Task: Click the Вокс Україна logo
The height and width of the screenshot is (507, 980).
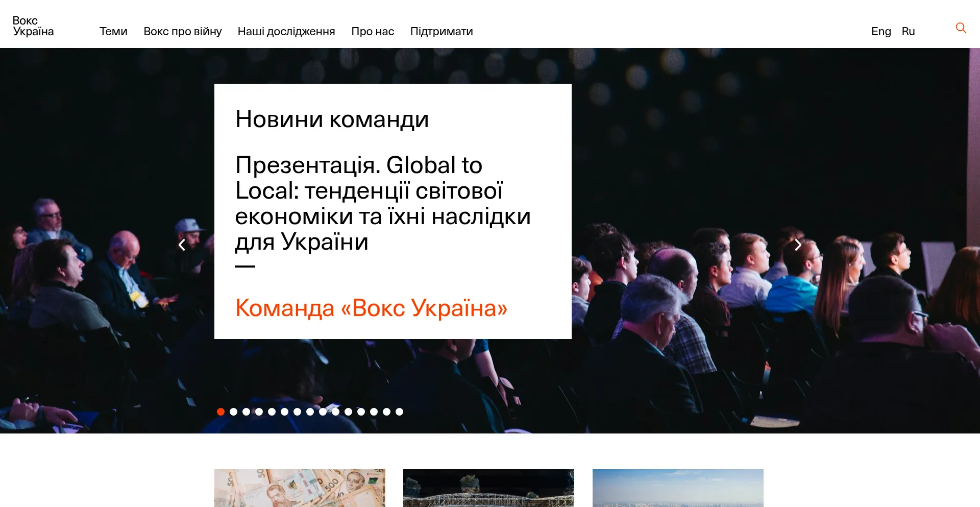Action: point(33,26)
